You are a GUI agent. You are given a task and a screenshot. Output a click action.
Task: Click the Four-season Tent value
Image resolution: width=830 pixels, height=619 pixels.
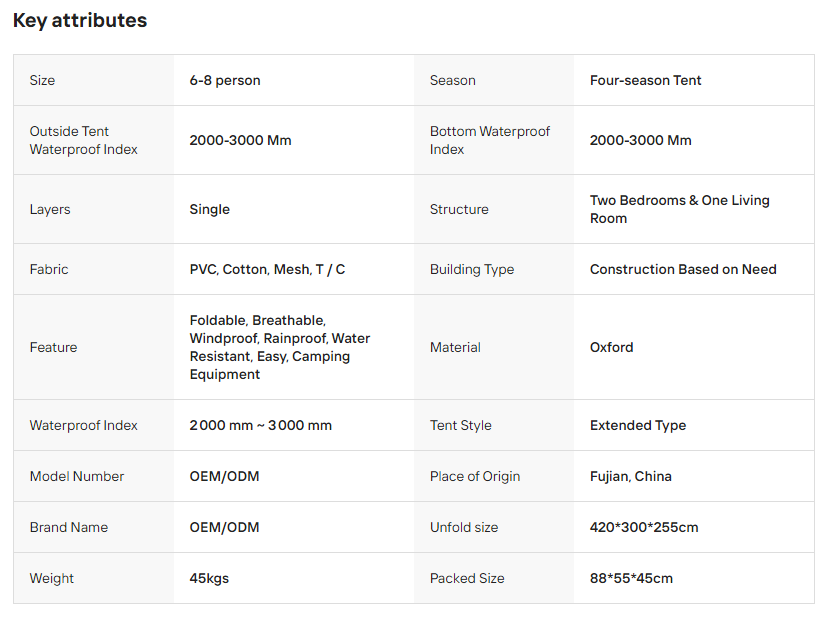tap(645, 80)
